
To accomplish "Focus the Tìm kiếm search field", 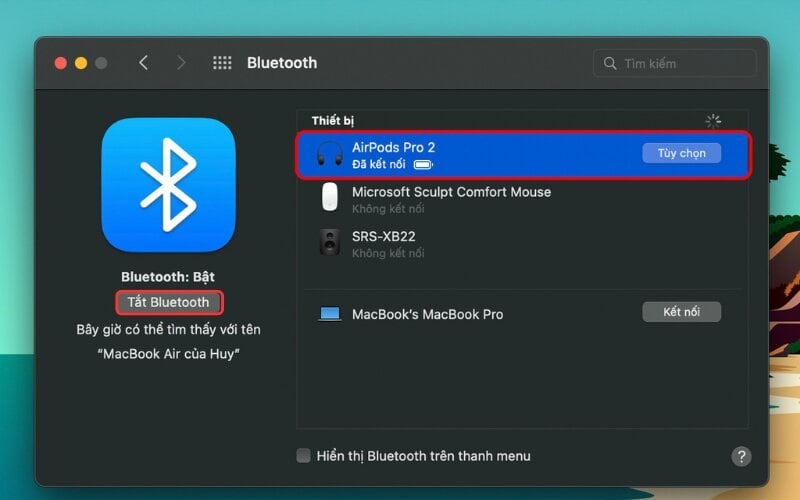I will tap(674, 63).
